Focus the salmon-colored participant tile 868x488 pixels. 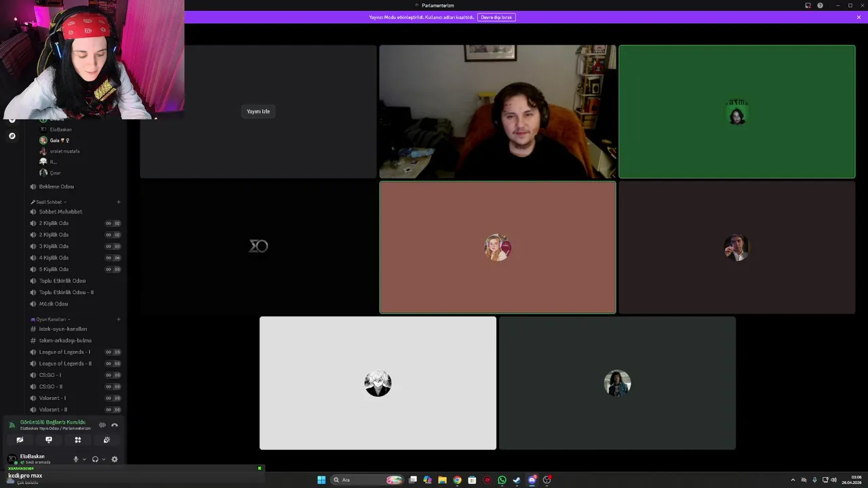click(498, 247)
